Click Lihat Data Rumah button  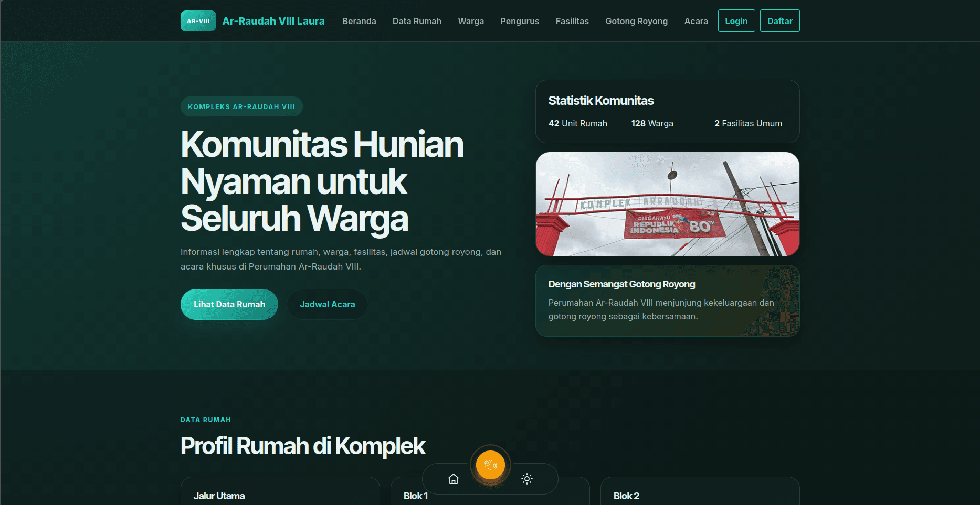coord(229,304)
